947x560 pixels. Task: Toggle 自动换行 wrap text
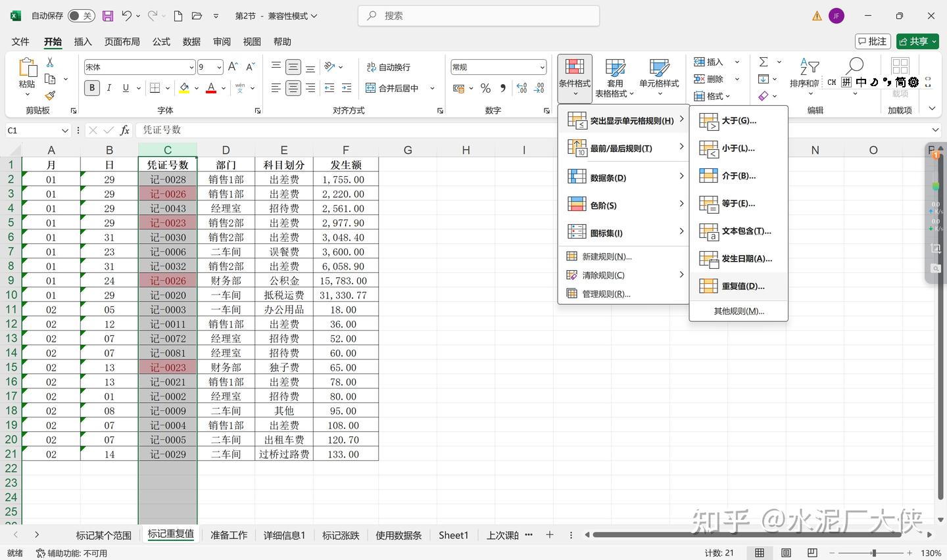pos(389,67)
